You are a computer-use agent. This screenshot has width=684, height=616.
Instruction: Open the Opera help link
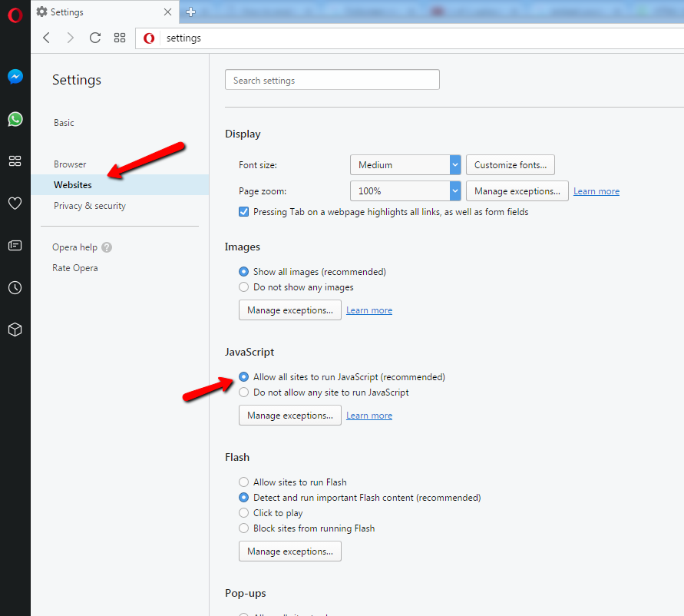click(x=75, y=247)
